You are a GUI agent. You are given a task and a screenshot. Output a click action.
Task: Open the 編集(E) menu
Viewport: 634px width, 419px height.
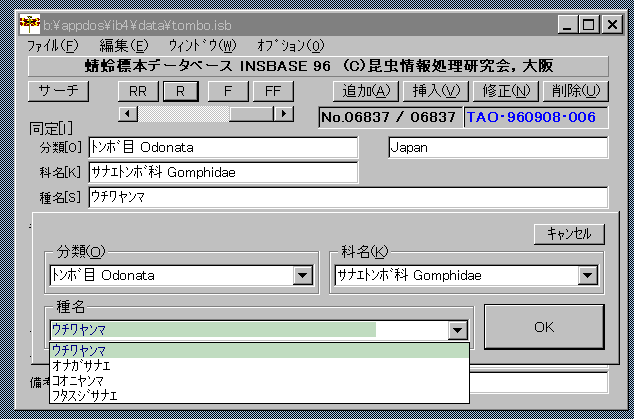pyautogui.click(x=123, y=45)
